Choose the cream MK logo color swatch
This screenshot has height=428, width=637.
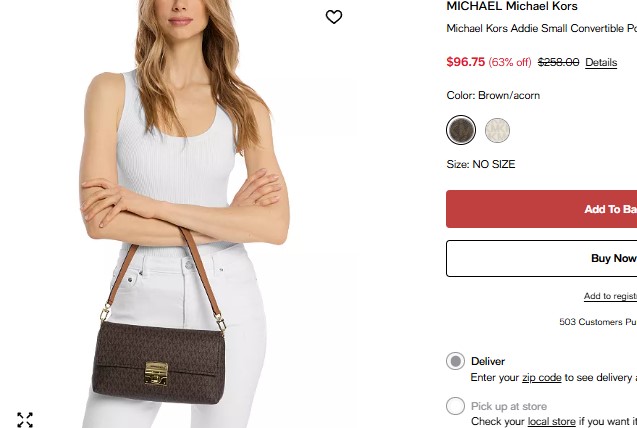(497, 130)
